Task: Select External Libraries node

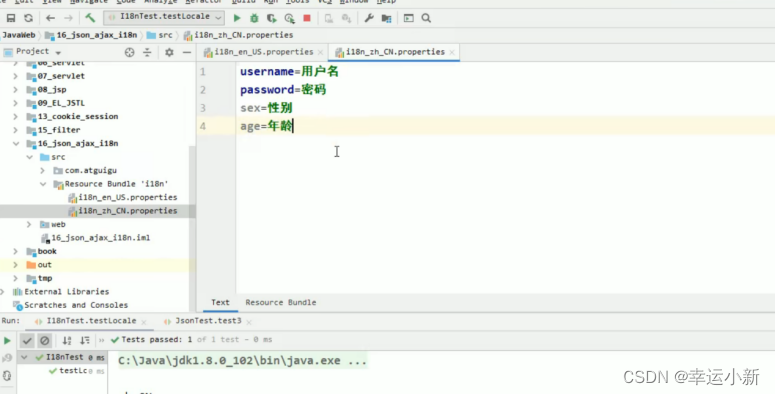Action: 61,292
